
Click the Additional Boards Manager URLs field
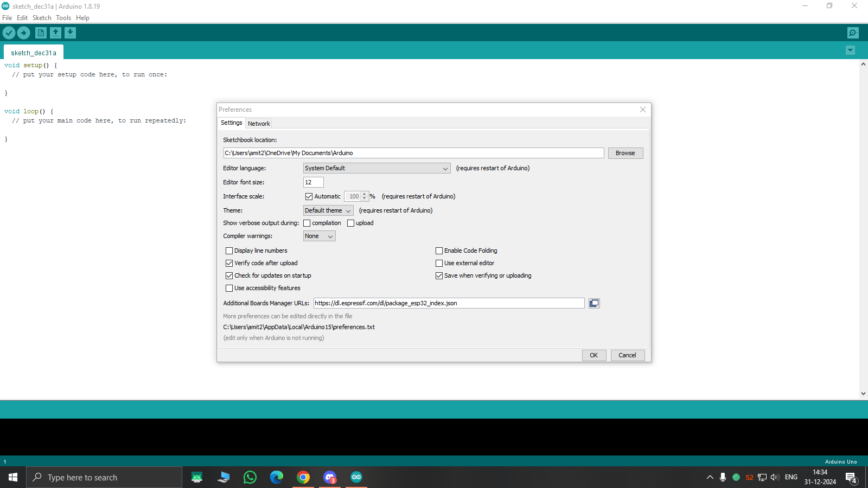tap(449, 303)
